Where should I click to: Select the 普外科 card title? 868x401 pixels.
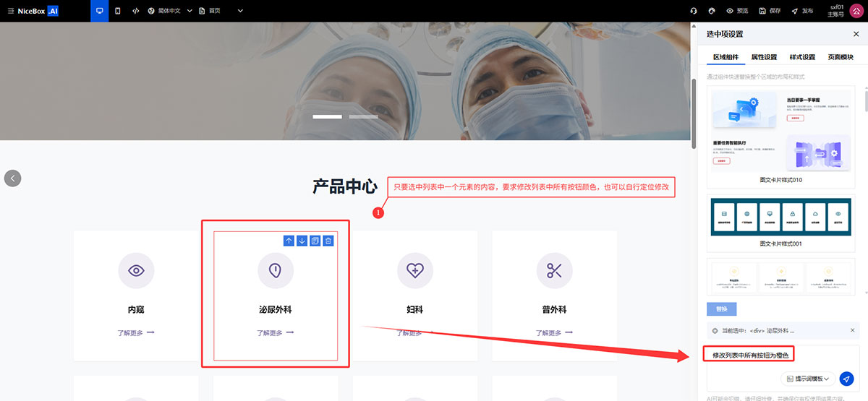[555, 309]
